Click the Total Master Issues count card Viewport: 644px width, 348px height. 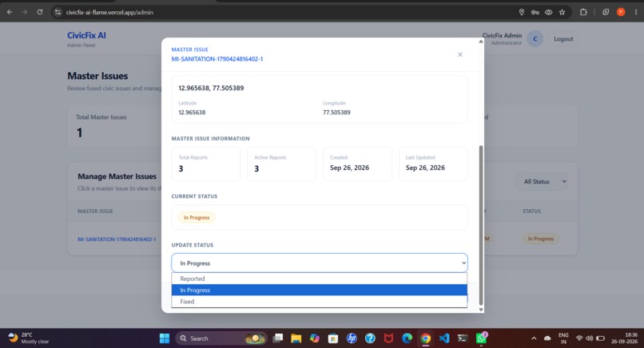point(115,126)
